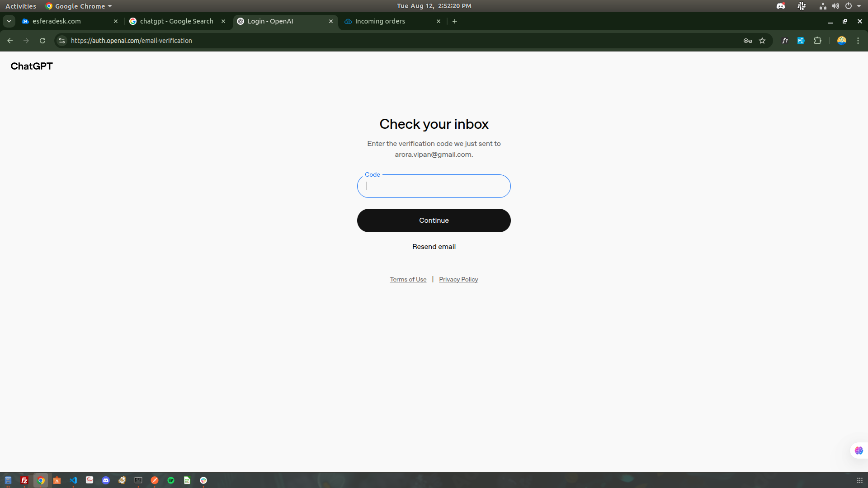
Task: Open the saved passwords key icon
Action: pyautogui.click(x=747, y=41)
